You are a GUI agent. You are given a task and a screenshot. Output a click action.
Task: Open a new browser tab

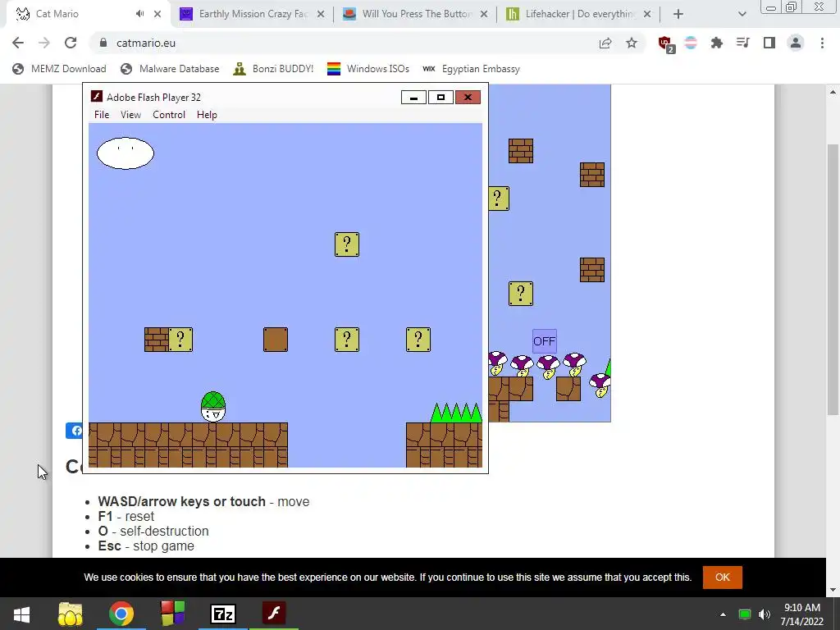pos(678,14)
